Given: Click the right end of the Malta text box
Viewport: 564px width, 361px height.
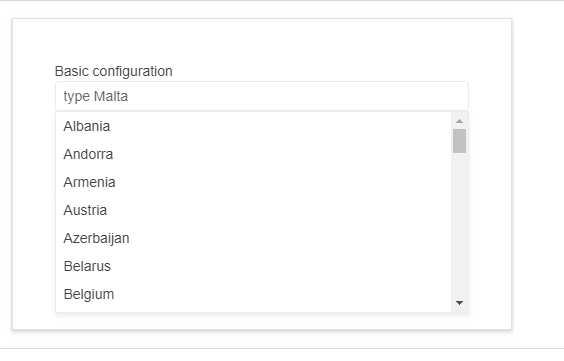Looking at the screenshot, I should click(450, 96).
